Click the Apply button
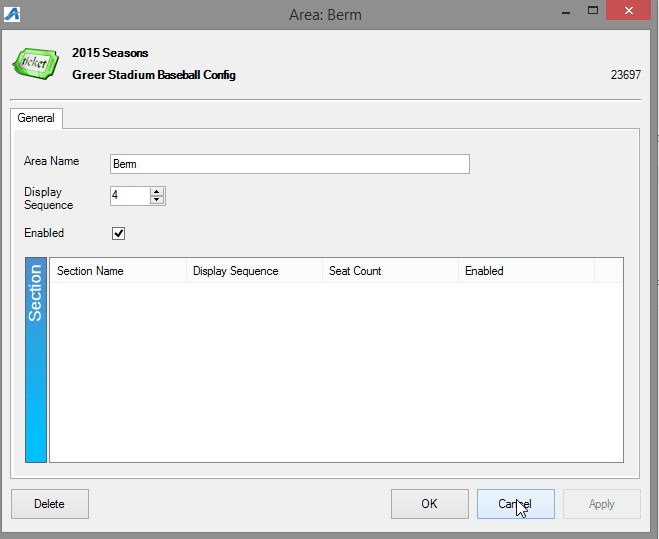 click(x=602, y=504)
